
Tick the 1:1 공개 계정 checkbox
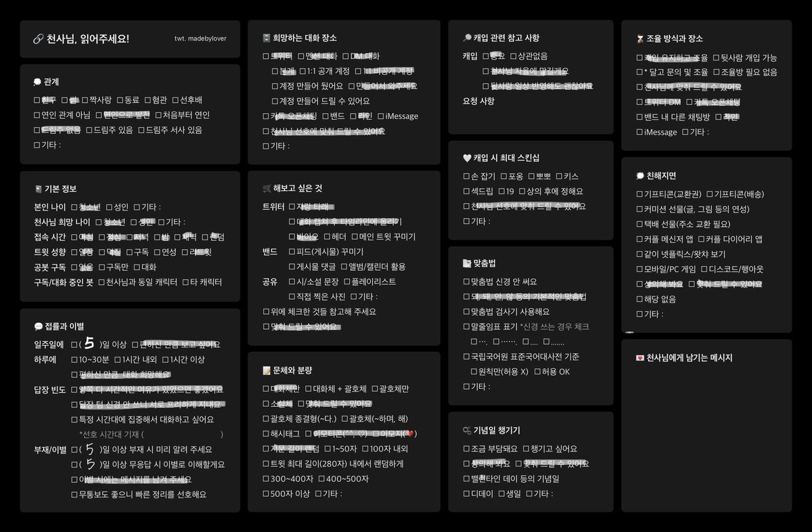[x=301, y=71]
